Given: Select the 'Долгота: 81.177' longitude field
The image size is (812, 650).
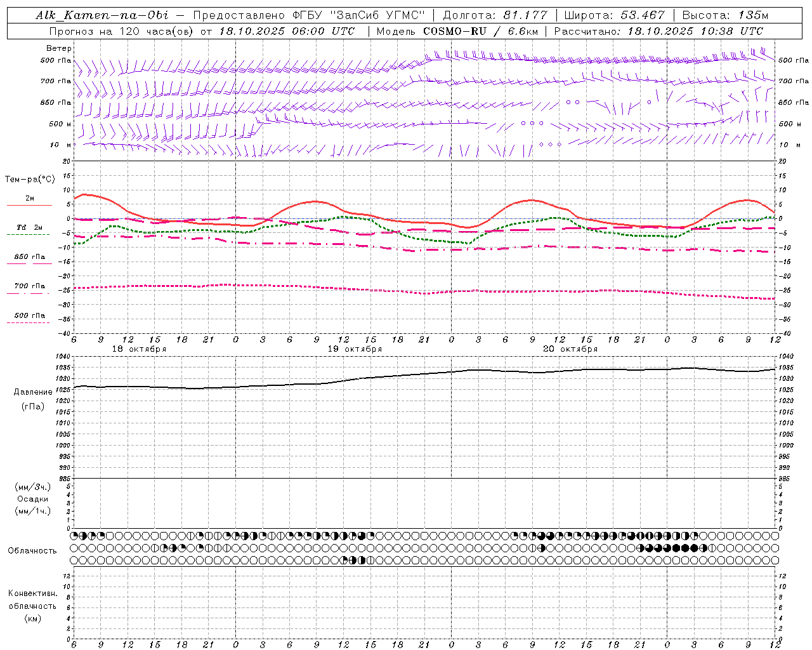Looking at the screenshot, I should tap(495, 15).
